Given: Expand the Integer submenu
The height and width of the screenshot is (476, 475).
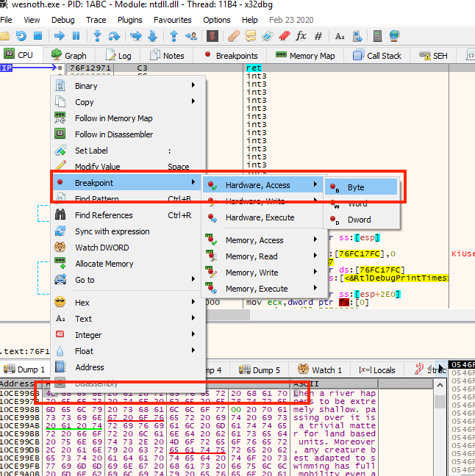Looking at the screenshot, I should tap(128, 335).
